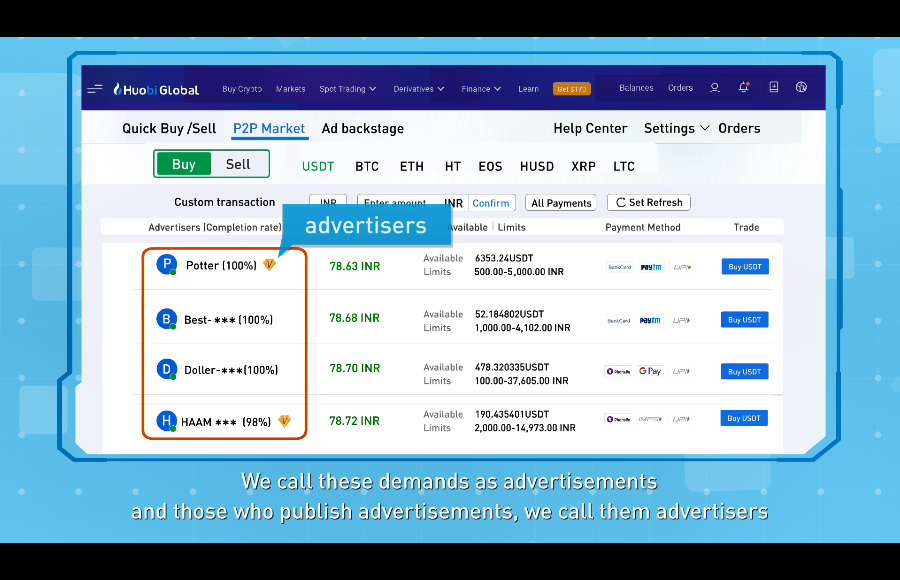The width and height of the screenshot is (900, 580).
Task: Open Markets menu item
Action: (290, 89)
